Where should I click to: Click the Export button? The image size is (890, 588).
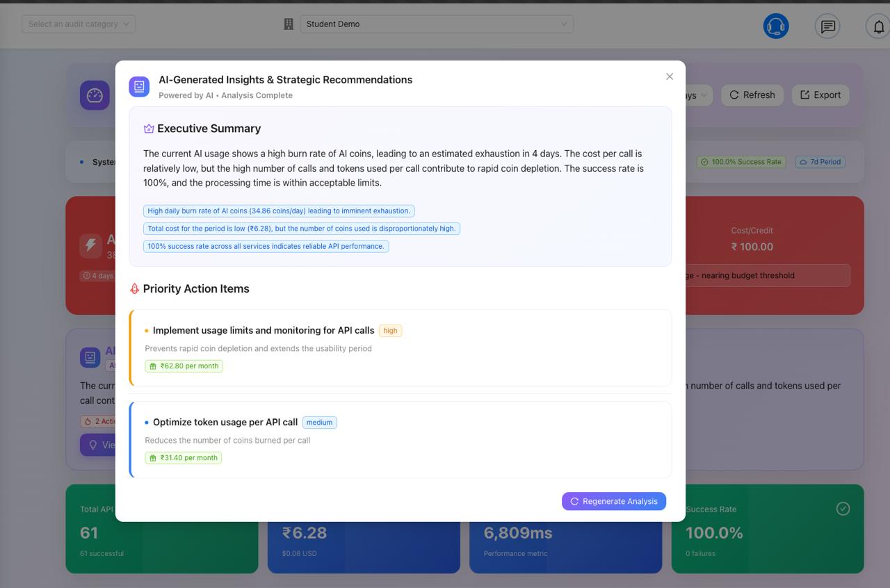pos(820,95)
